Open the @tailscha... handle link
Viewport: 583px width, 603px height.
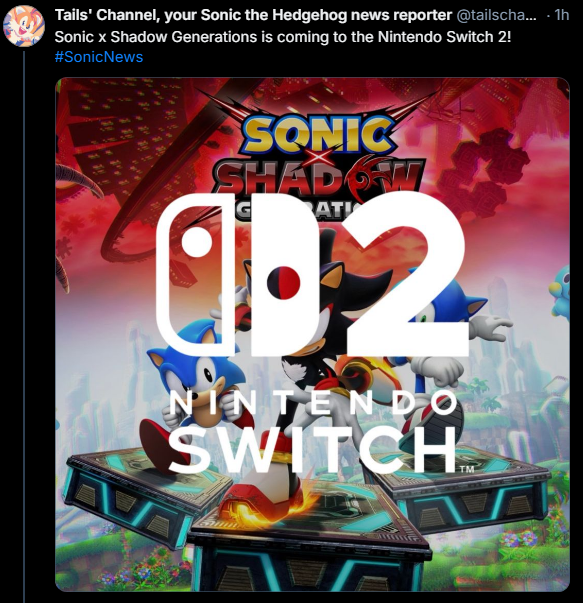pyautogui.click(x=496, y=15)
